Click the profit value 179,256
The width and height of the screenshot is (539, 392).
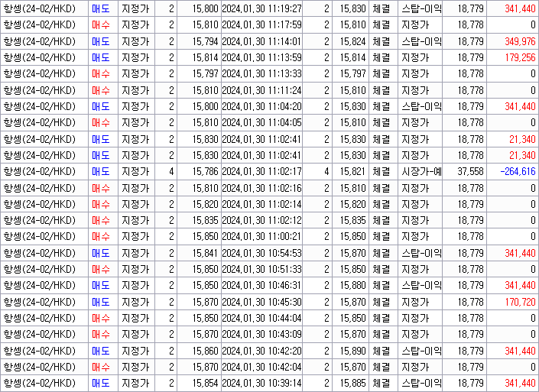click(x=520, y=57)
